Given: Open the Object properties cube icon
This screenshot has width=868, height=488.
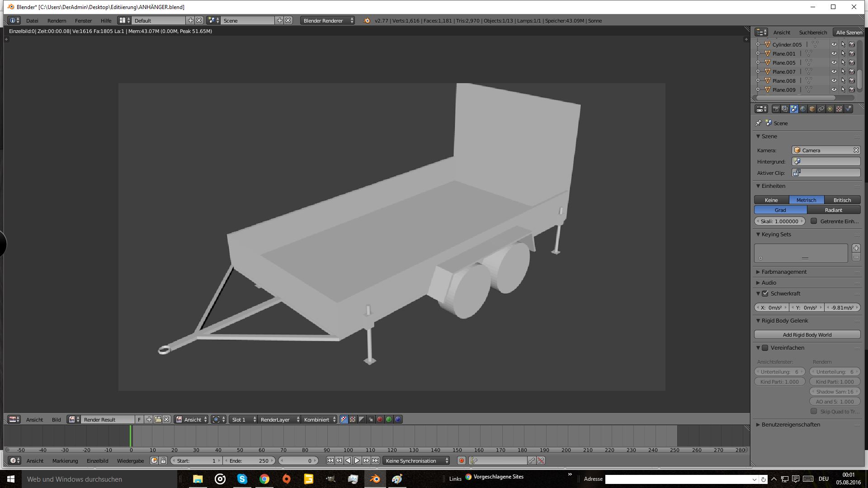Looking at the screenshot, I should [812, 109].
